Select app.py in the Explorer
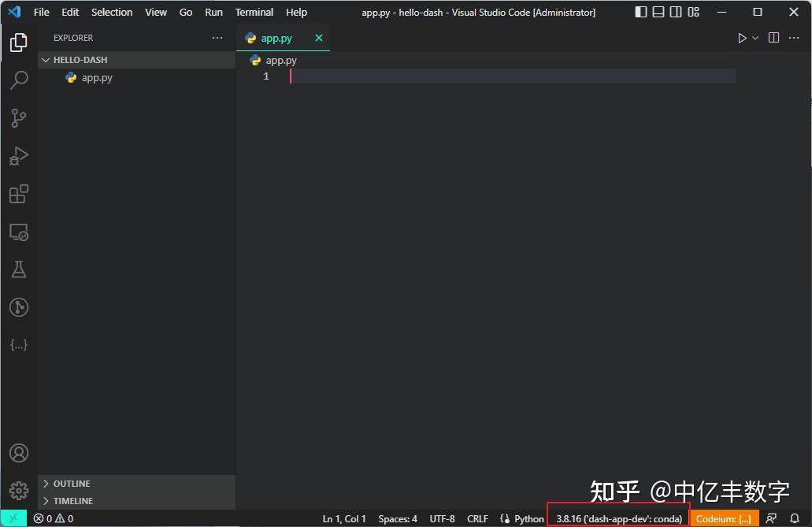The image size is (812, 527). point(96,77)
